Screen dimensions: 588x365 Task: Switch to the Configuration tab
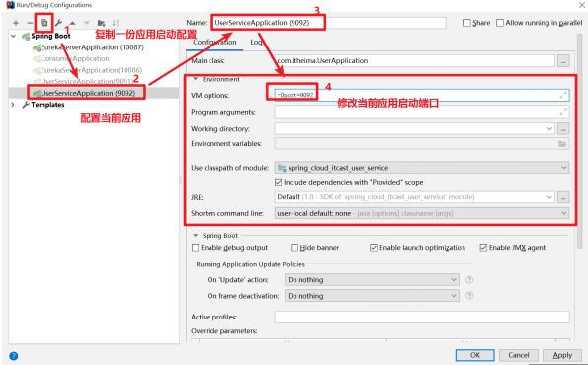click(x=214, y=43)
